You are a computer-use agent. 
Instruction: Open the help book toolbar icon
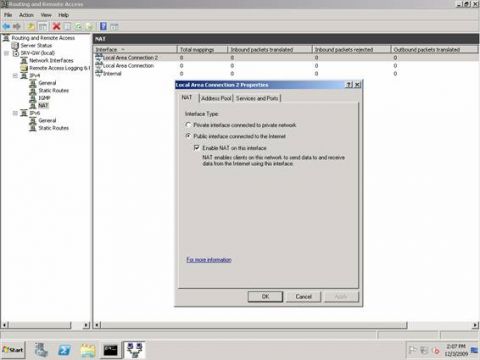pyautogui.click(x=104, y=26)
